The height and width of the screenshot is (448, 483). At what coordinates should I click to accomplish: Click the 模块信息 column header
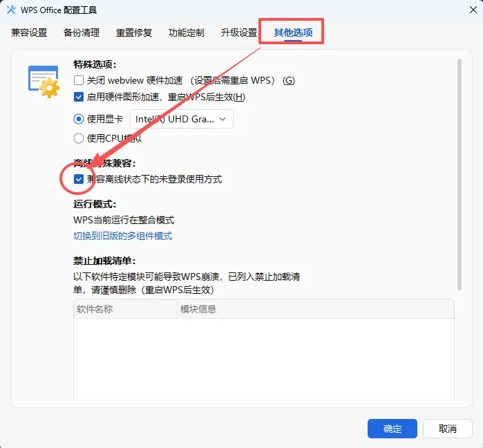pyautogui.click(x=315, y=309)
